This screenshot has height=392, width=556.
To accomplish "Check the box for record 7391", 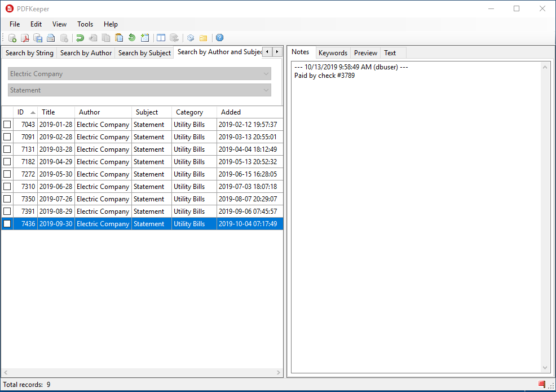I will coord(7,212).
